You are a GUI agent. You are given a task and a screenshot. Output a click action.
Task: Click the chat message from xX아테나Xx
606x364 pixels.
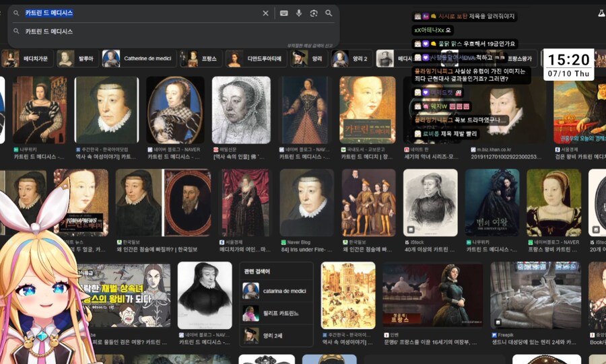[x=432, y=30]
